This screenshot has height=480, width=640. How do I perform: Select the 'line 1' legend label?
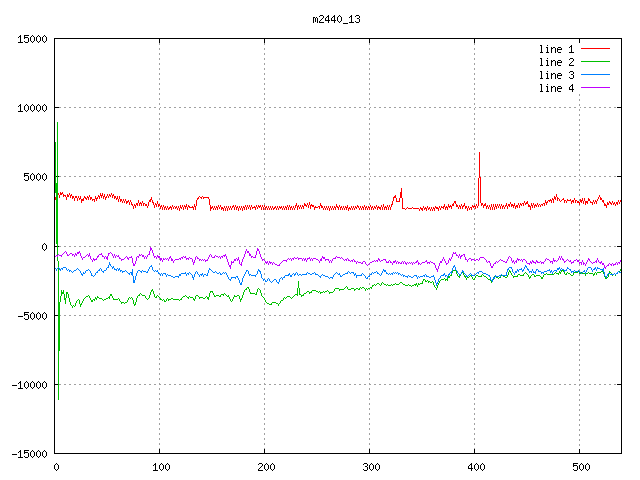point(556,49)
